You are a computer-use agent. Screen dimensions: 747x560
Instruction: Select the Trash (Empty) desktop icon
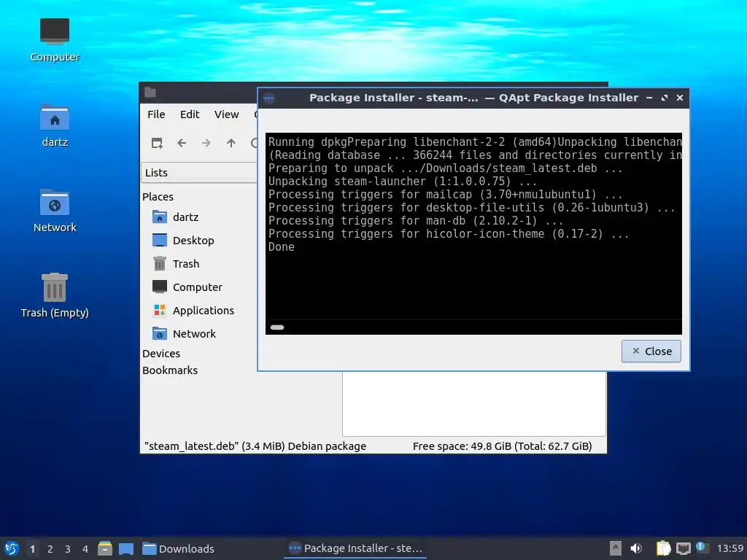tap(54, 296)
